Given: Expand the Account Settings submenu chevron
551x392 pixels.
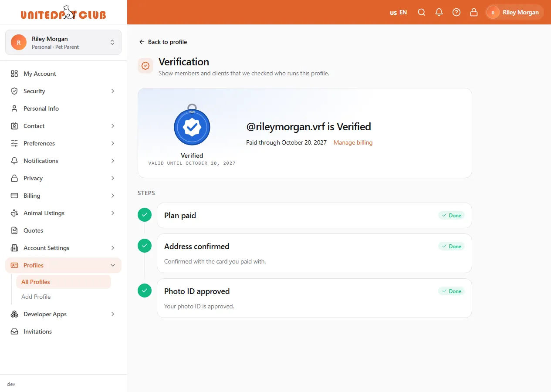Looking at the screenshot, I should point(113,248).
